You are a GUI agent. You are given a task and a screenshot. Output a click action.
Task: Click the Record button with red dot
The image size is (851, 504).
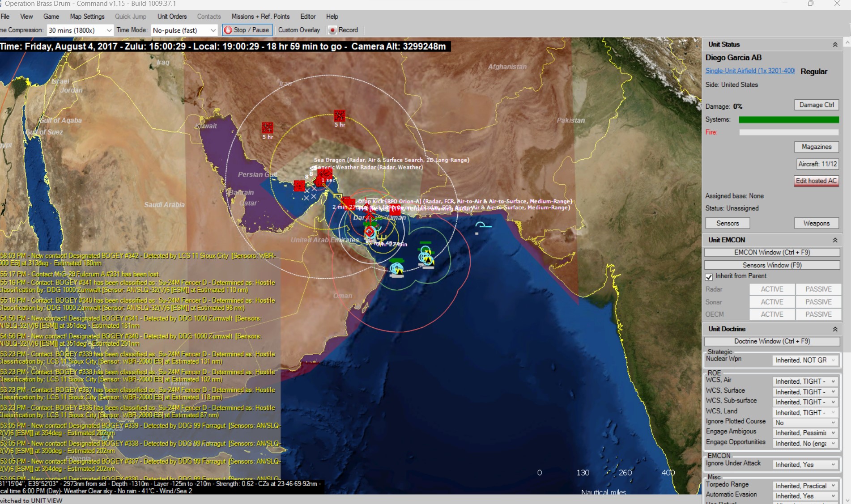coord(343,30)
